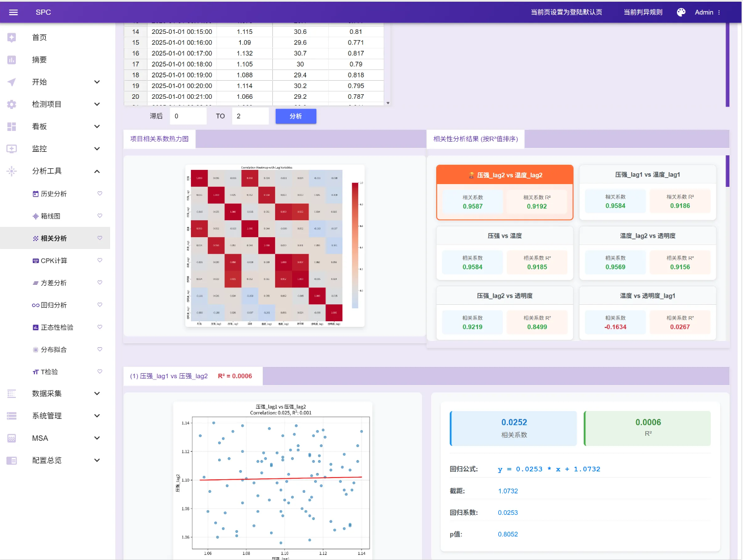Open the hamburger menu icon
743x560 pixels.
pos(13,12)
